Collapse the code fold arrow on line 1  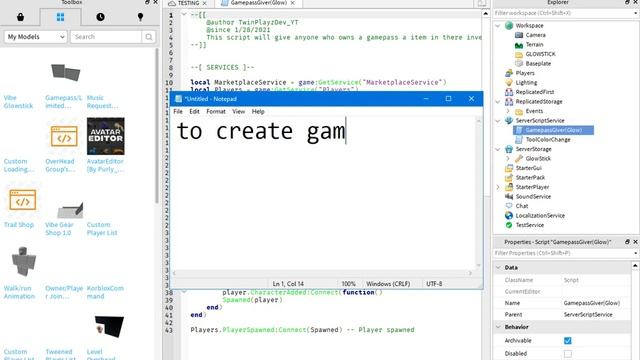pyautogui.click(x=184, y=15)
